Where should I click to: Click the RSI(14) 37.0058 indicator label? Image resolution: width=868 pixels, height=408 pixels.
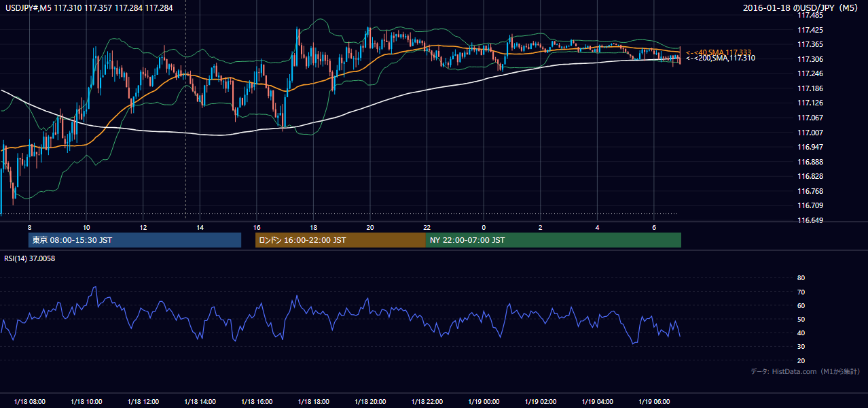(30, 258)
